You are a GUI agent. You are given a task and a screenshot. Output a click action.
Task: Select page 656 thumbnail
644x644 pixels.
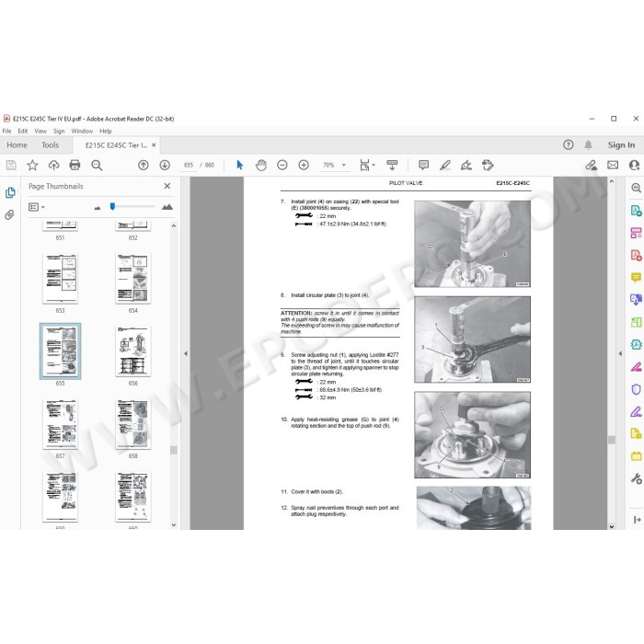point(133,351)
